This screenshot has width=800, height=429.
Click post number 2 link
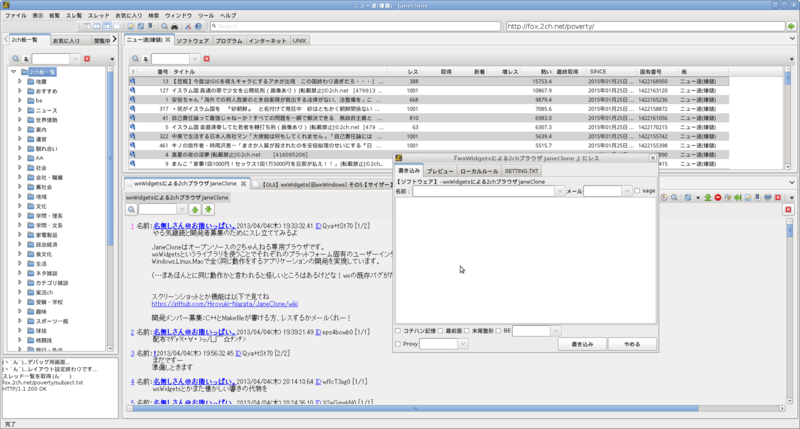[x=132, y=332]
